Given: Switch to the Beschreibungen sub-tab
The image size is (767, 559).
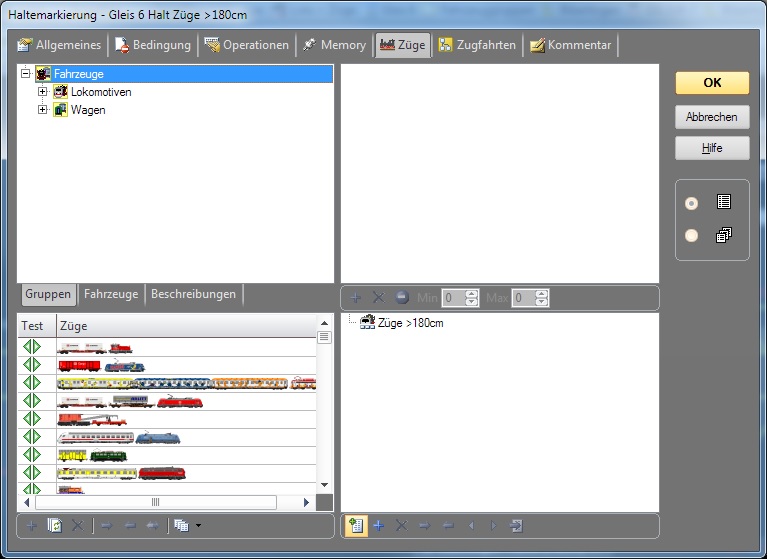Looking at the screenshot, I should [x=193, y=294].
